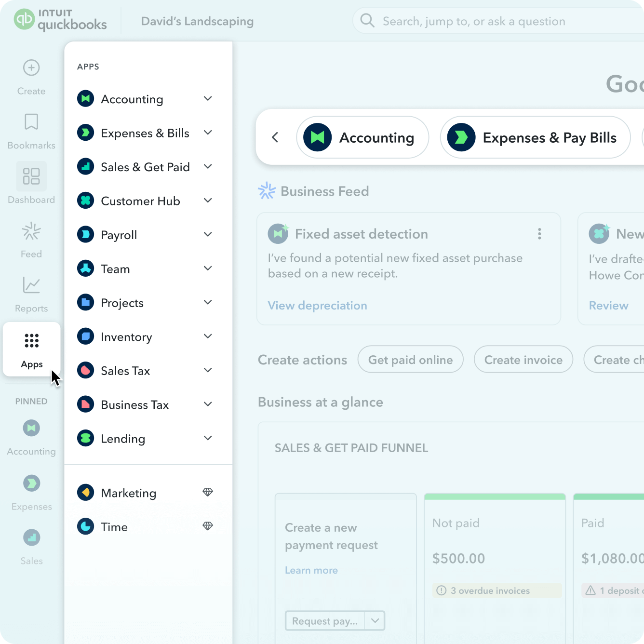Click the QuickBooks logo
Image resolution: width=644 pixels, height=644 pixels.
[61, 20]
